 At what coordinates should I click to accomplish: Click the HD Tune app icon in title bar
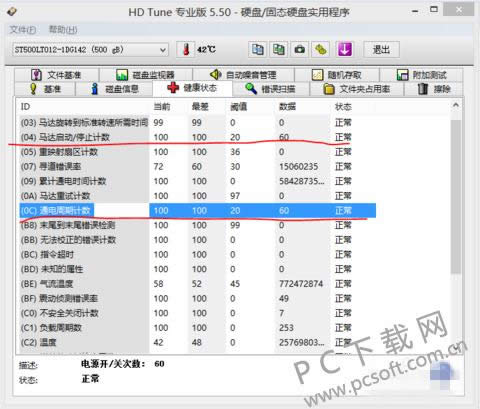point(12,12)
